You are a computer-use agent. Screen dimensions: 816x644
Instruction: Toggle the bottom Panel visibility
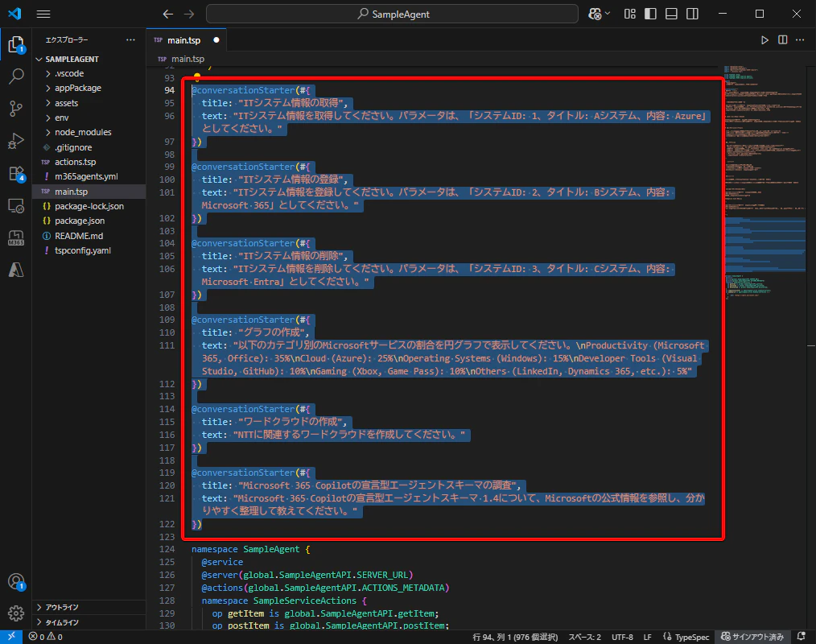[671, 14]
